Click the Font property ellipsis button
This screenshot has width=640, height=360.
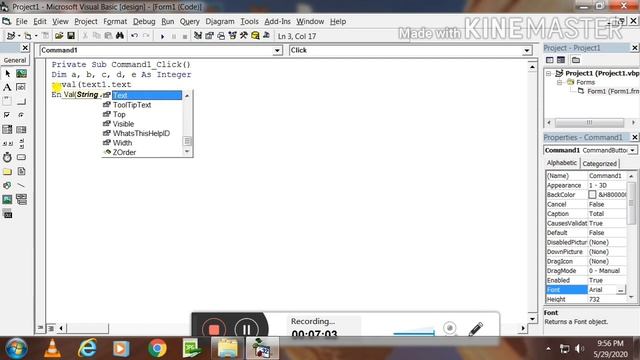[x=620, y=290]
